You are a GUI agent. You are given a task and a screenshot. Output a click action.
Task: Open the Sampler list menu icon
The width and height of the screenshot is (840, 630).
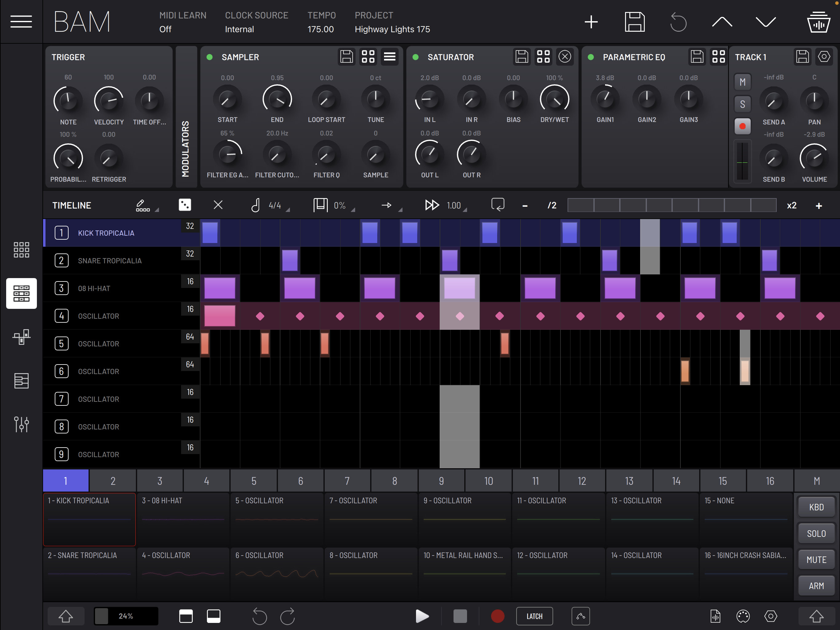pos(390,57)
